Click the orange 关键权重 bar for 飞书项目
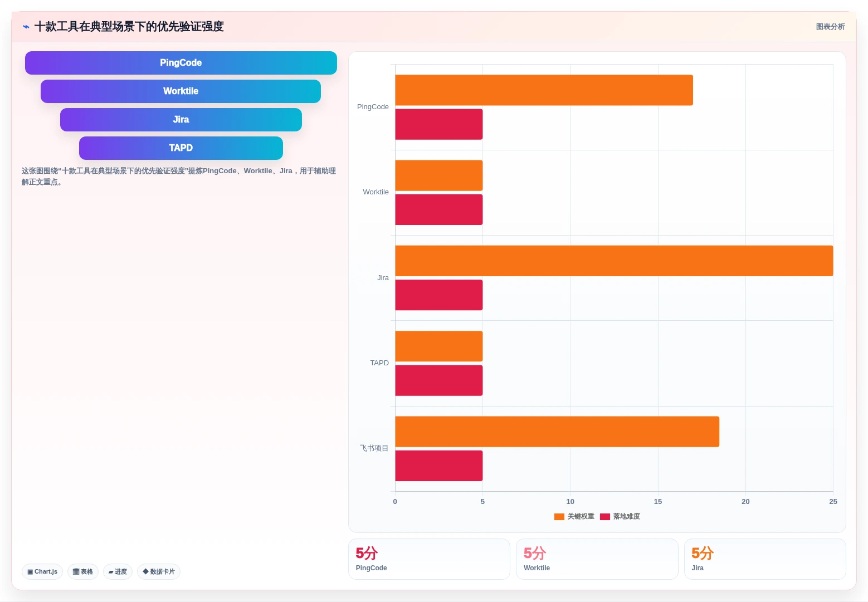Image resolution: width=868 pixels, height=602 pixels. 557,432
